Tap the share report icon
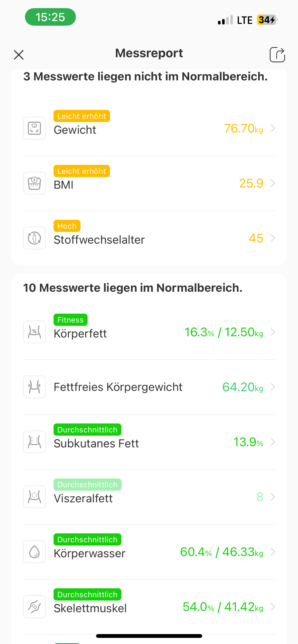 click(277, 54)
